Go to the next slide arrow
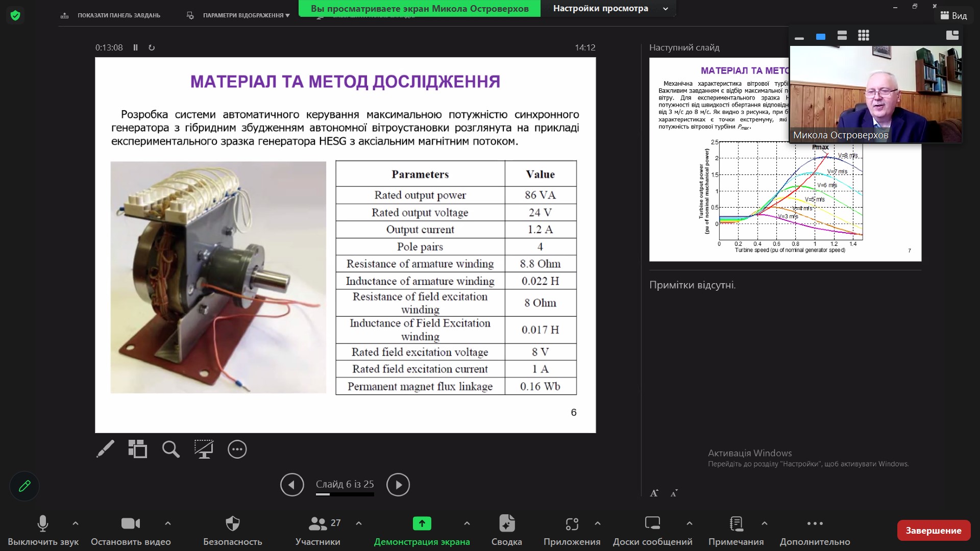The image size is (980, 551). 398,484
